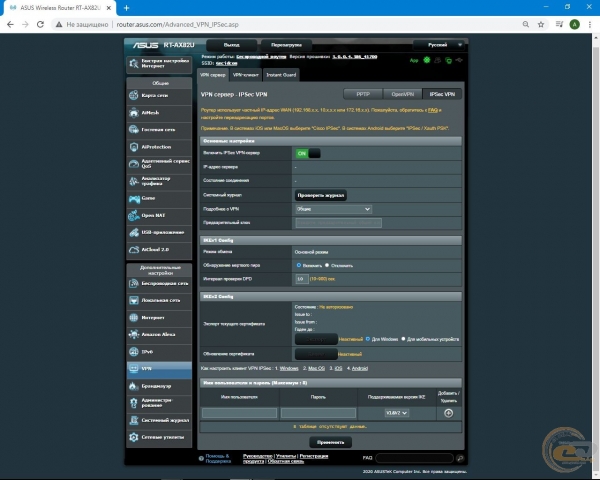Click the green AiMesh status icon
The height and width of the screenshot is (480, 600).
426,60
